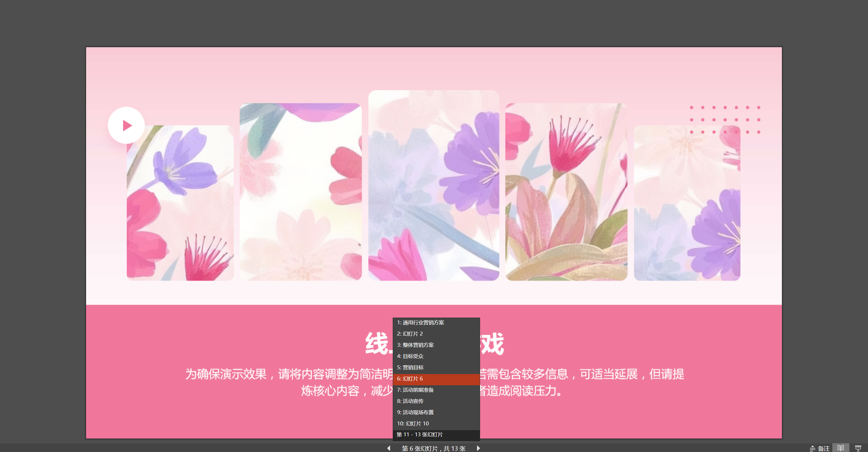Jump to slide 2: 幻灯片 2

point(436,334)
